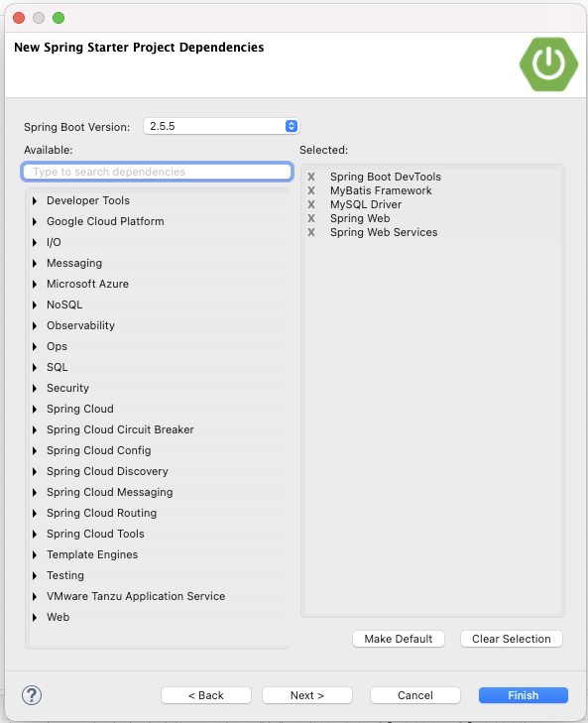Expand the Spring Cloud Routing arrow
Screen dimensions: 588x723
[x=35, y=513]
